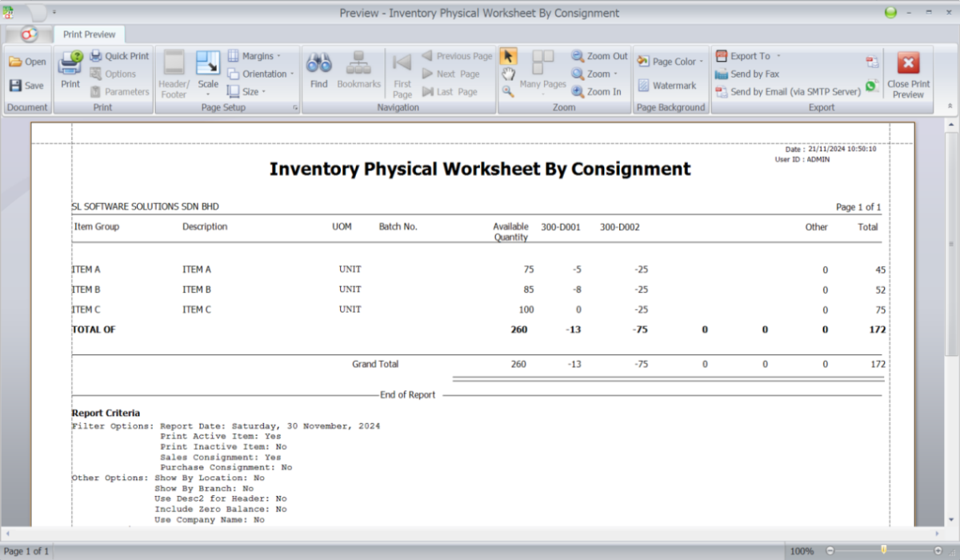Click the 300-D002 column header

(620, 227)
